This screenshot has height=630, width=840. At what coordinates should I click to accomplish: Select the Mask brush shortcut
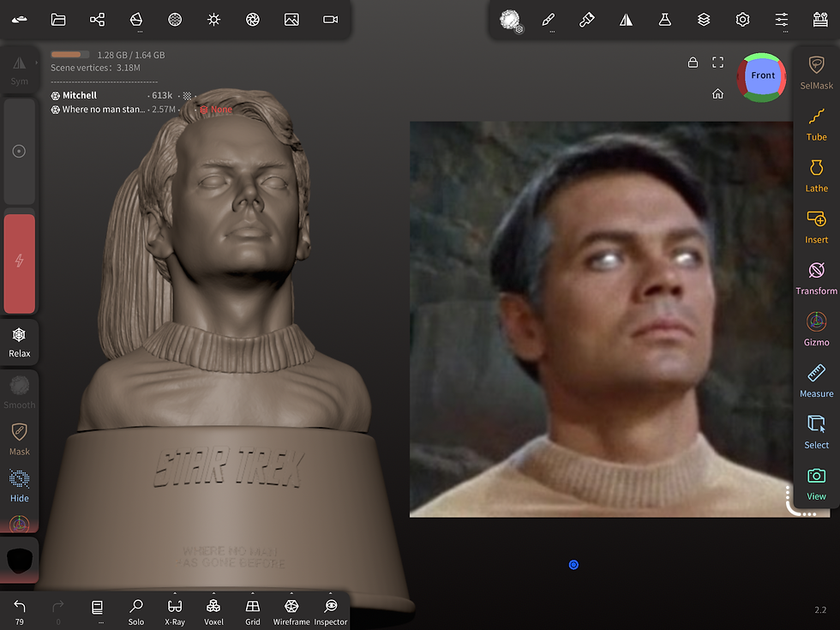(x=19, y=439)
